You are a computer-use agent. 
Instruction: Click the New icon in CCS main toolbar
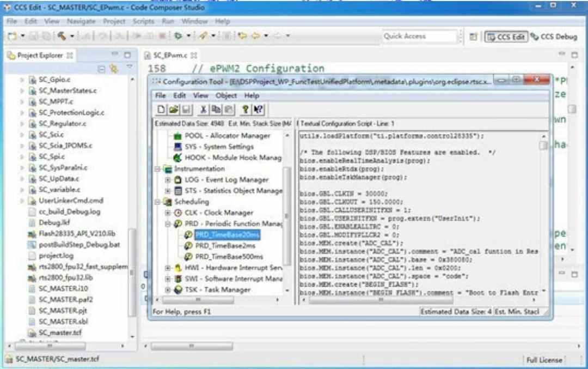[x=13, y=36]
